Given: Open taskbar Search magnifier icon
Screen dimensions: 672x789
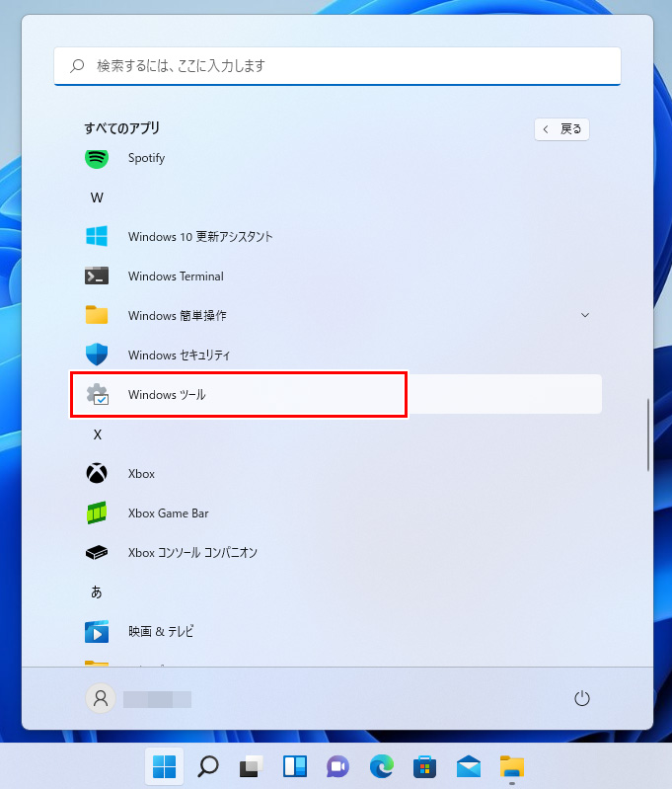Looking at the screenshot, I should click(x=208, y=766).
